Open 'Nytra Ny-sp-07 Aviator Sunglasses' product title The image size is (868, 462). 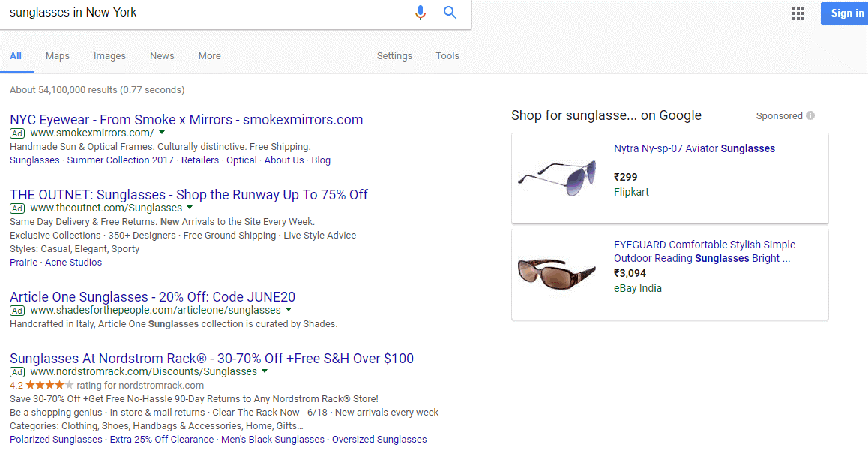694,148
